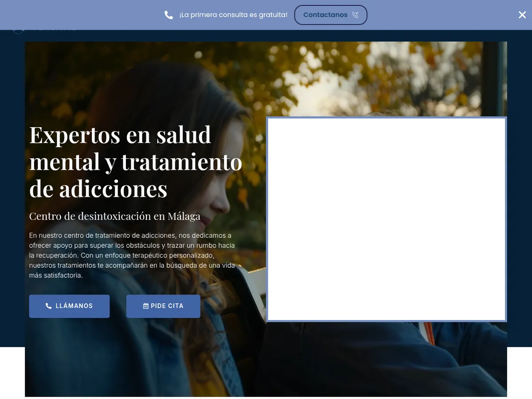Click the calendar icon on PIDE CITA
The image size is (532, 399).
(146, 306)
